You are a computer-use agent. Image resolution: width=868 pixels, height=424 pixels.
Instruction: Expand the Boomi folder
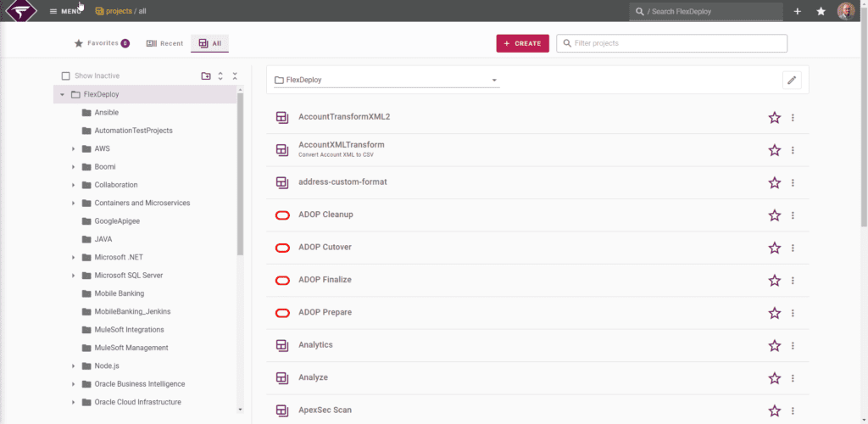(73, 166)
